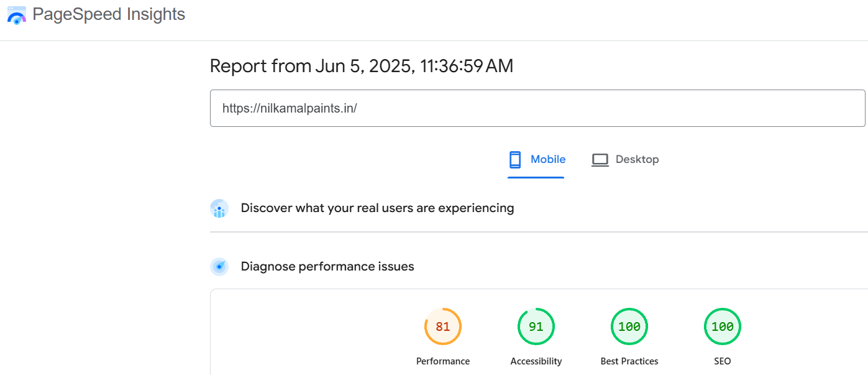This screenshot has width=868, height=375.
Task: Click the SEO label text
Action: [723, 361]
